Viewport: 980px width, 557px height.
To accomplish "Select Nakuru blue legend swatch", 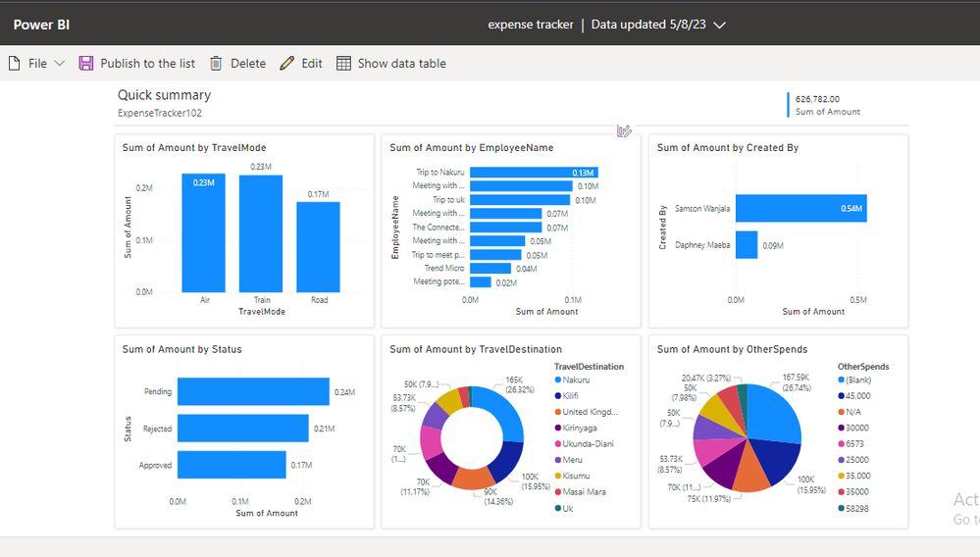I will [558, 380].
